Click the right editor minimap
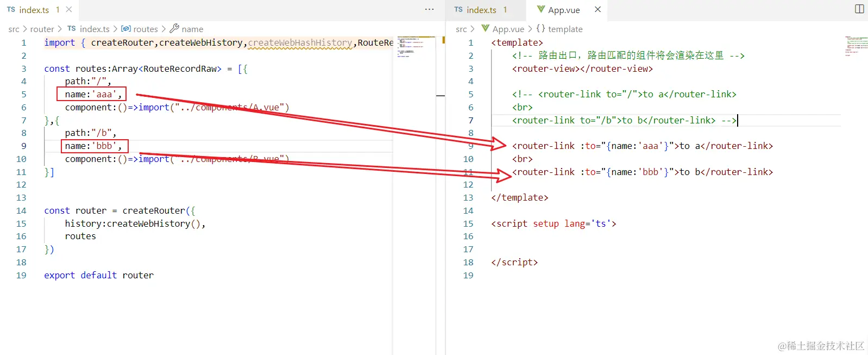 [856, 46]
